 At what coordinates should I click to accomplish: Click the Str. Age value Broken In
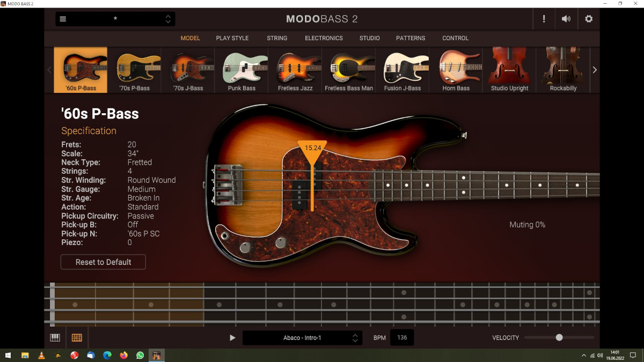pyautogui.click(x=143, y=198)
